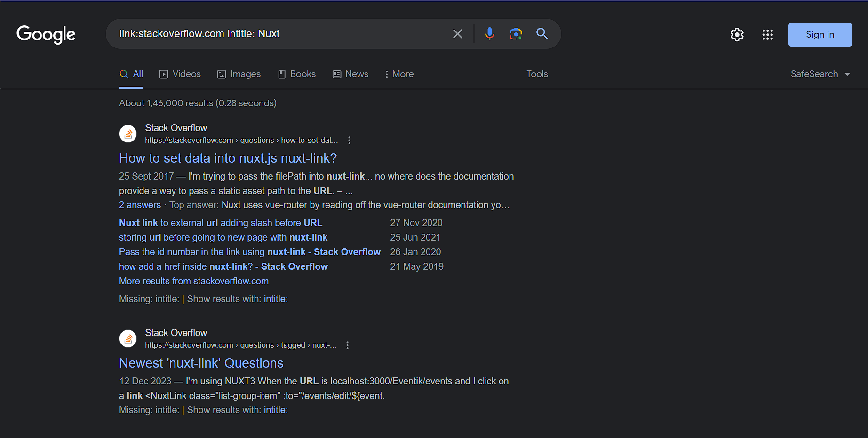
Task: Open options menu for 'nuxt-link' tagged result
Action: [348, 345]
